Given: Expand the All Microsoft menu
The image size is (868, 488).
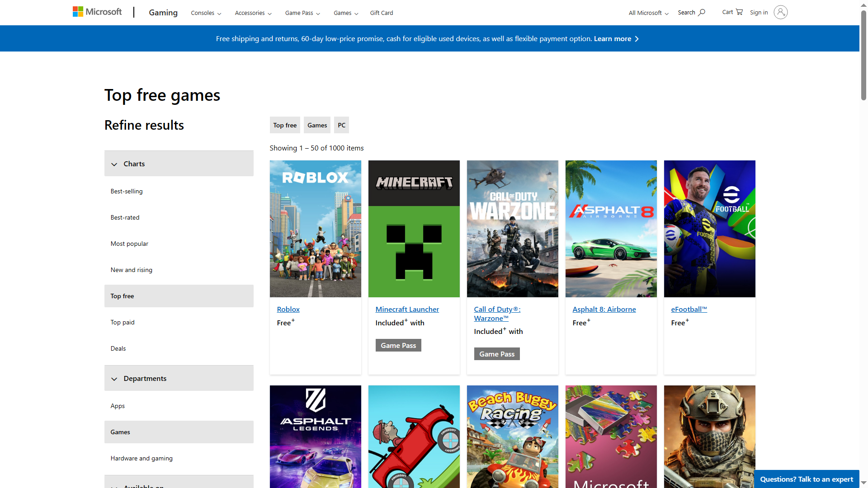Looking at the screenshot, I should point(648,13).
